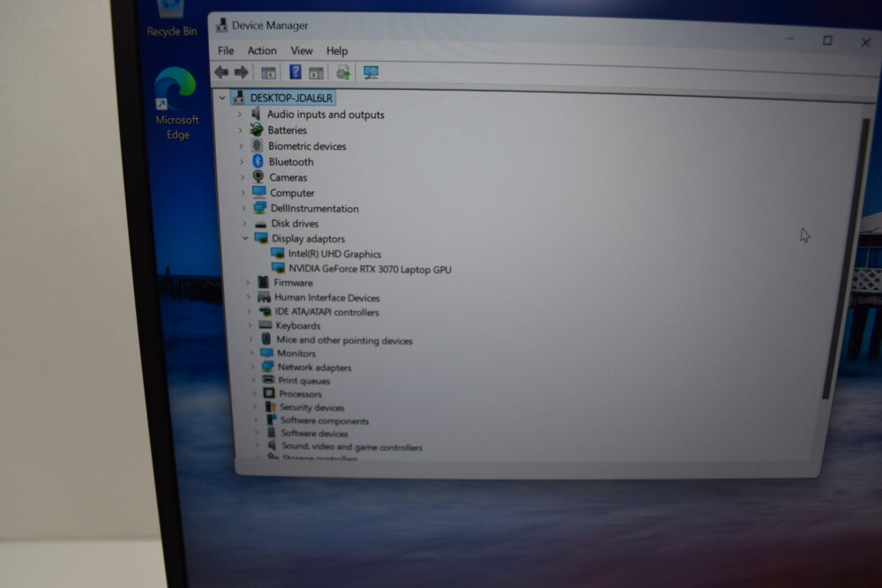Click the Cameras category icon
The height and width of the screenshot is (588, 882).
258,177
